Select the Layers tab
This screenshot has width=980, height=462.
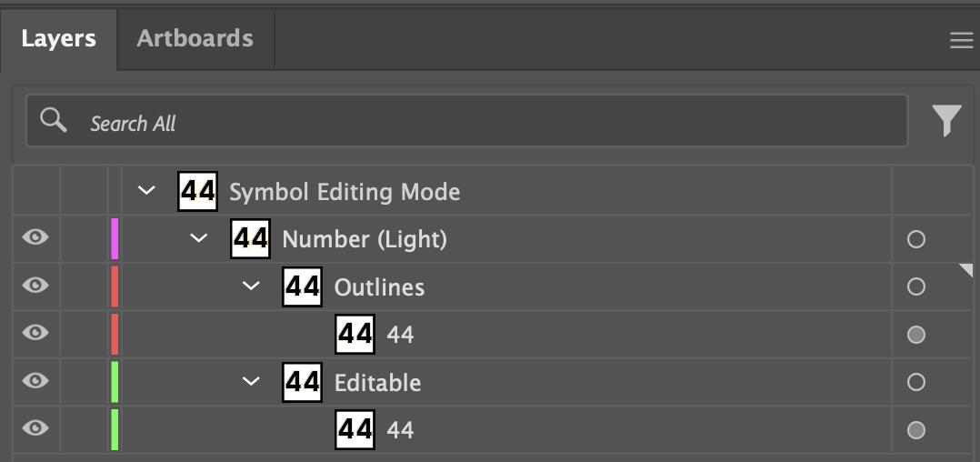coord(58,39)
